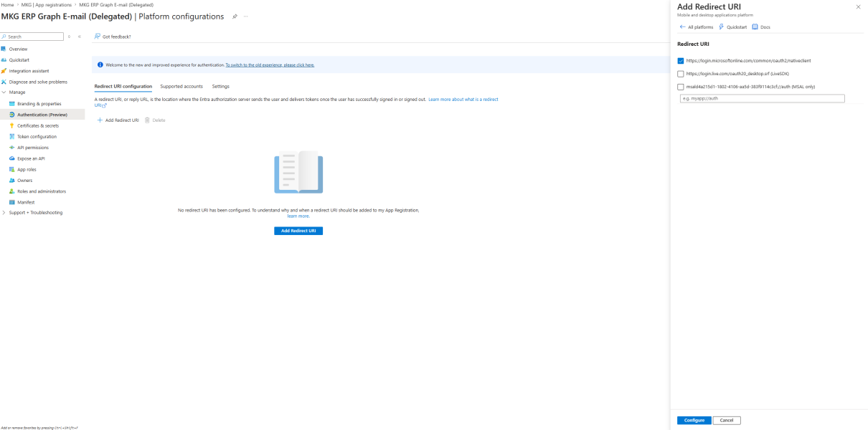
Task: Open the Token configuration icon
Action: pyautogui.click(x=11, y=136)
